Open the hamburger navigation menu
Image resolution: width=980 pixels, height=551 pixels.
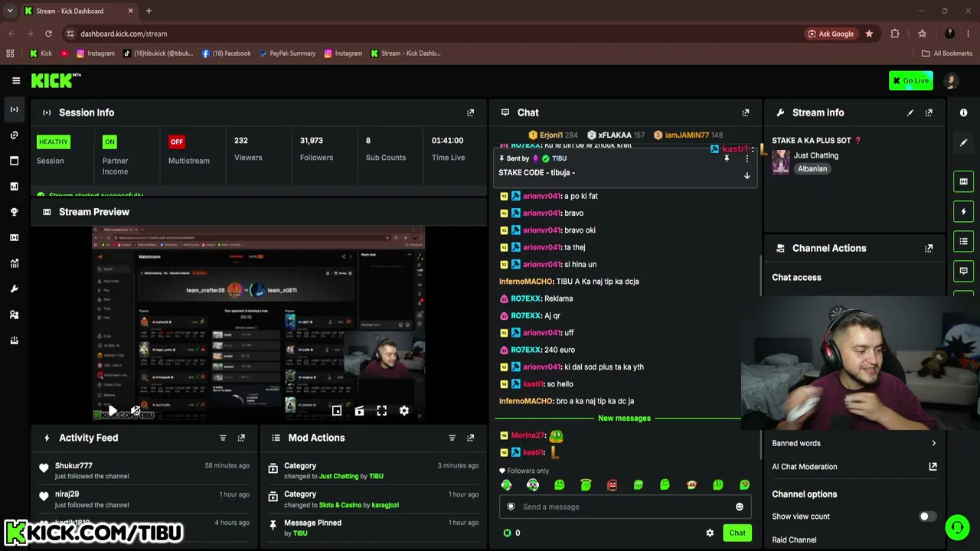tap(16, 80)
